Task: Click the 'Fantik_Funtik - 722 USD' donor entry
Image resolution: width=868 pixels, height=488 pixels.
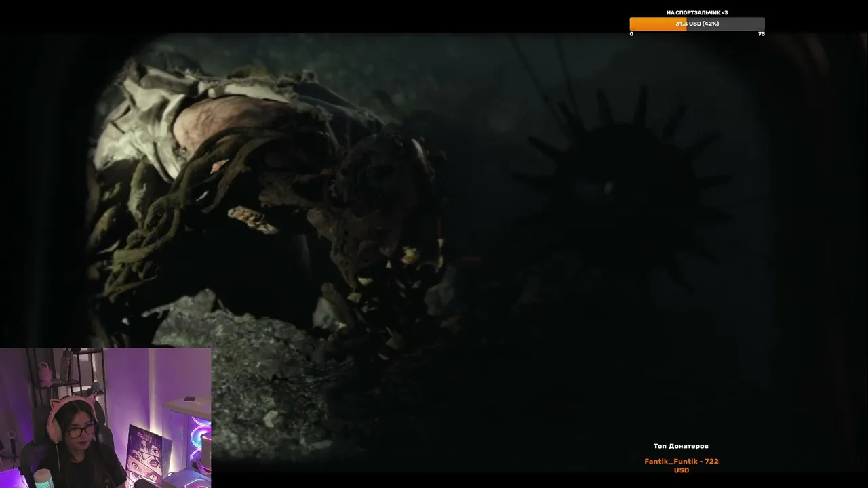Action: point(682,466)
